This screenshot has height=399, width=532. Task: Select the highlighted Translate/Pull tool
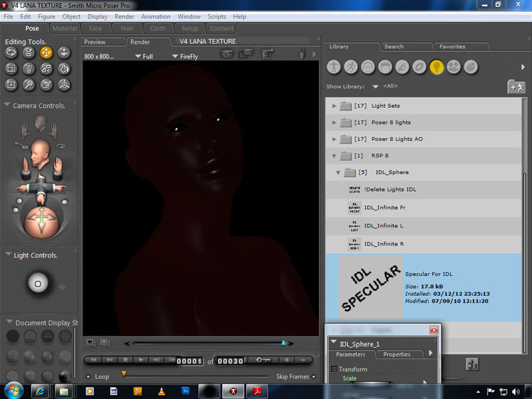pos(47,53)
